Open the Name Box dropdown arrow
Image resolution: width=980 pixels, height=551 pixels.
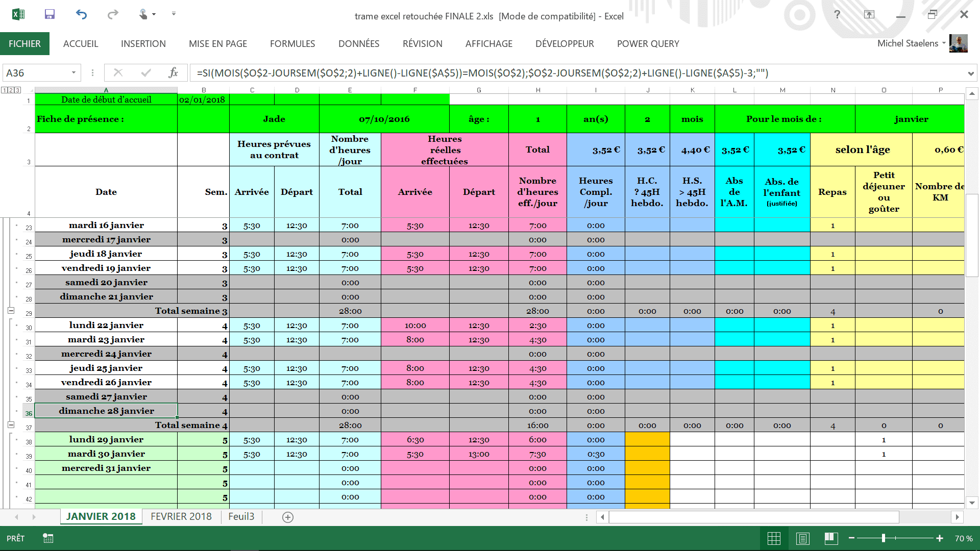point(73,73)
